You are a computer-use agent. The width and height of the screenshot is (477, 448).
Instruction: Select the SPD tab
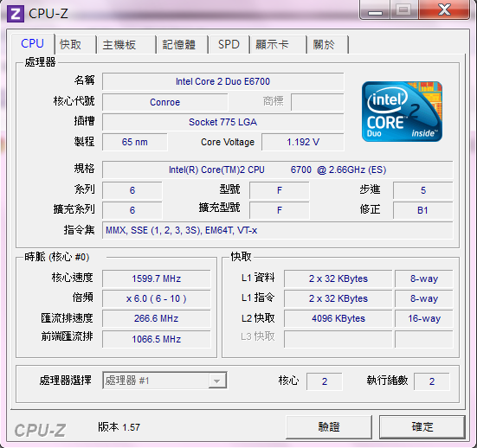(229, 45)
